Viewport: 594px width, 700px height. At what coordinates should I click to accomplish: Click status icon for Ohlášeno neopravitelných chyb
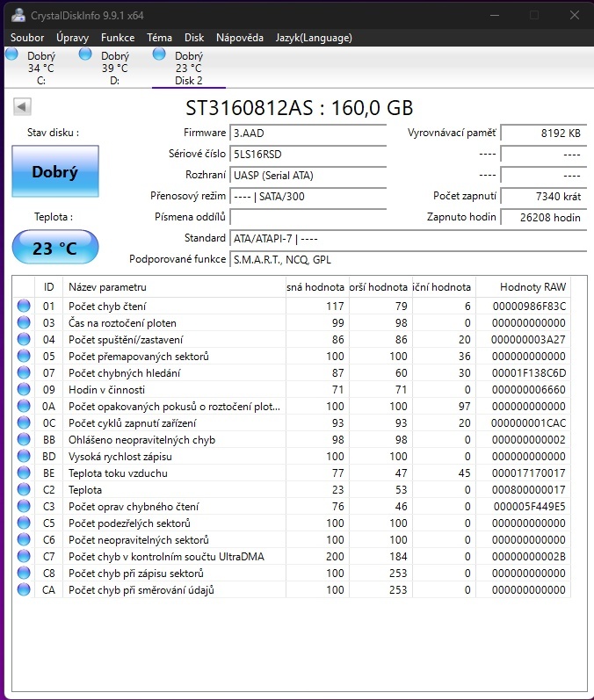[x=24, y=439]
